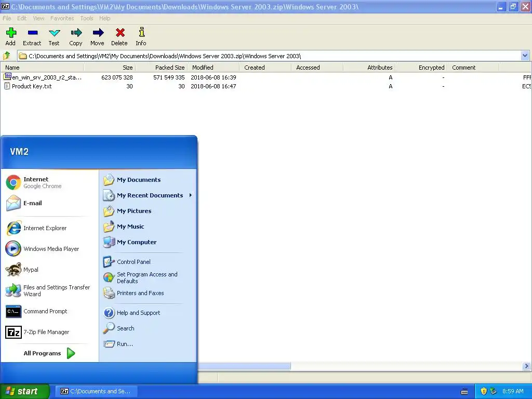Click the address path input field
Screen dimensions: 532x399
tap(269, 56)
